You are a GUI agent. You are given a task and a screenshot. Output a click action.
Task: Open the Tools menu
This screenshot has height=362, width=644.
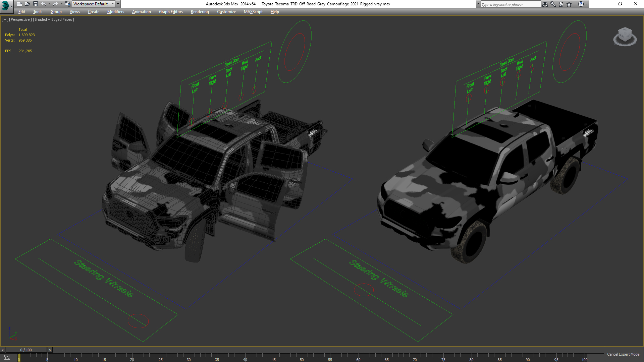pyautogui.click(x=38, y=12)
